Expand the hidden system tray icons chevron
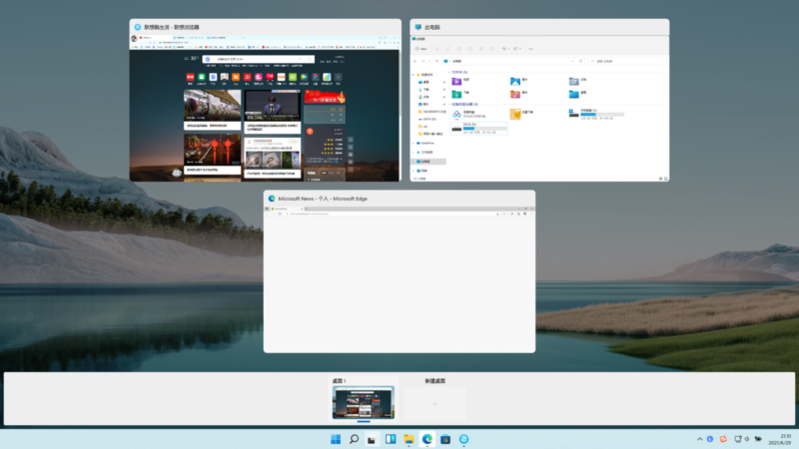This screenshot has width=799, height=449. (x=700, y=439)
